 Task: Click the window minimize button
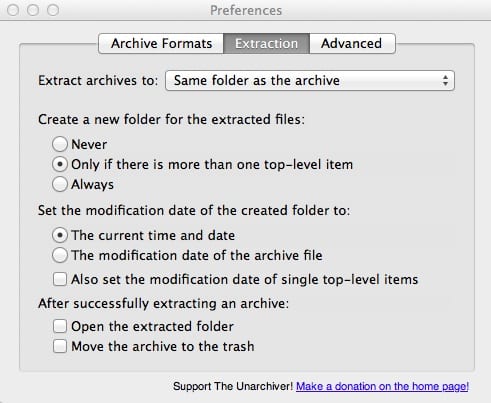(x=33, y=10)
